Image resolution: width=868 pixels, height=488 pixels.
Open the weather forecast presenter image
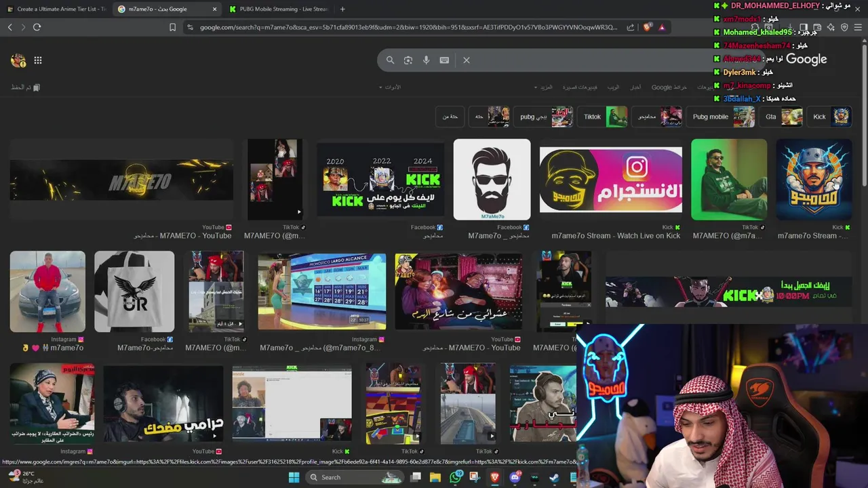click(x=321, y=291)
